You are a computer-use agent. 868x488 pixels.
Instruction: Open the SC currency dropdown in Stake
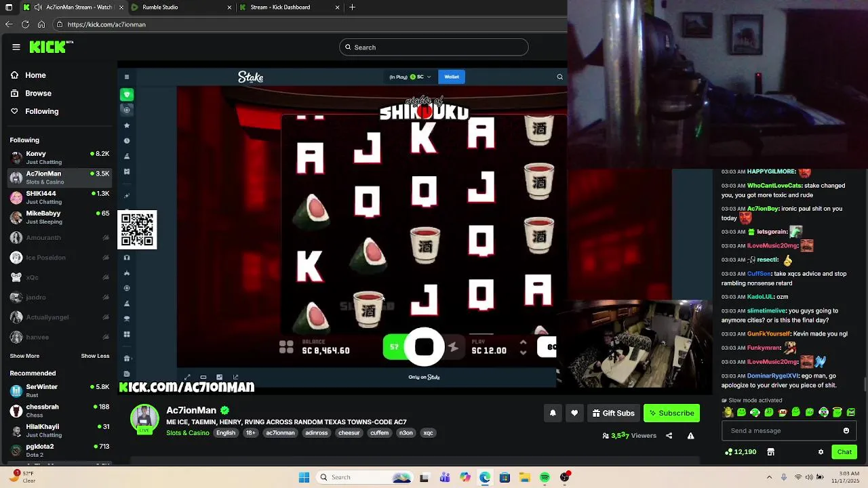tap(410, 77)
